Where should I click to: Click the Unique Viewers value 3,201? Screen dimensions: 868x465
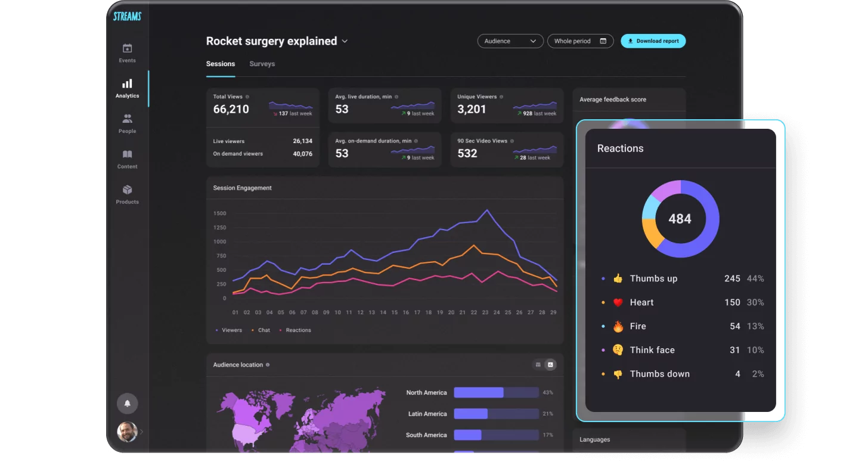pos(472,109)
